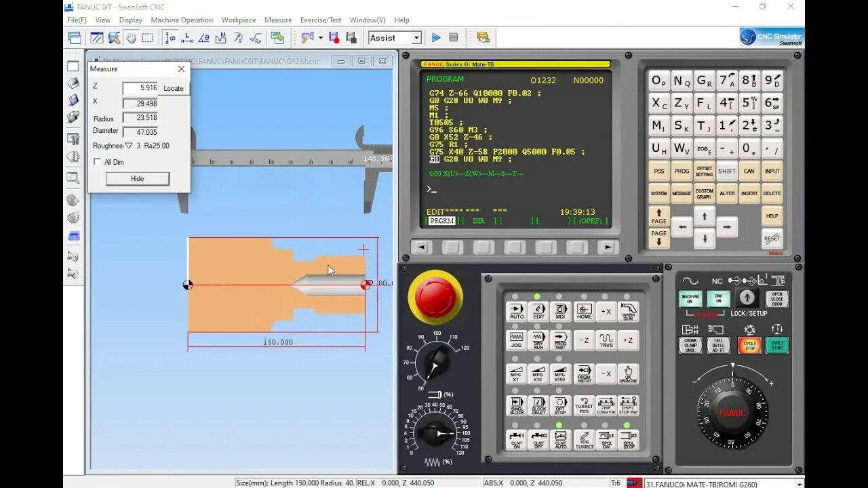Toggle the PROG TEST key
This screenshot has height=488, width=868.
click(x=560, y=340)
